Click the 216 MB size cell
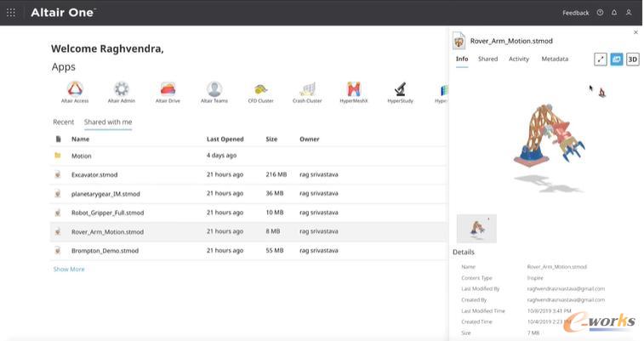The width and height of the screenshot is (644, 341). click(276, 174)
